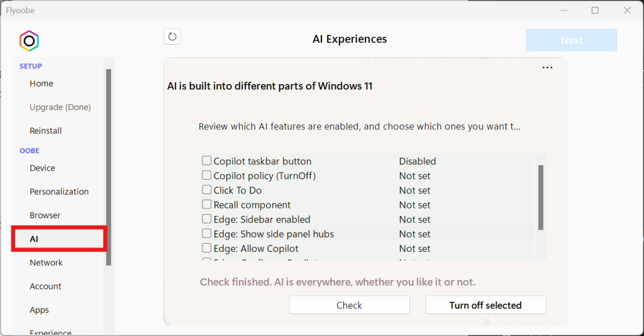Open the Browser setup page
This screenshot has width=644, height=336.
point(45,215)
